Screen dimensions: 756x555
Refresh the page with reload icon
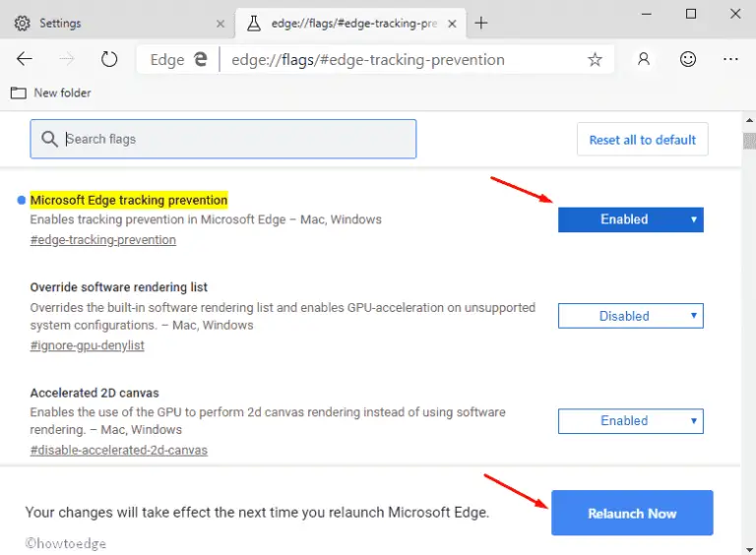[x=109, y=59]
